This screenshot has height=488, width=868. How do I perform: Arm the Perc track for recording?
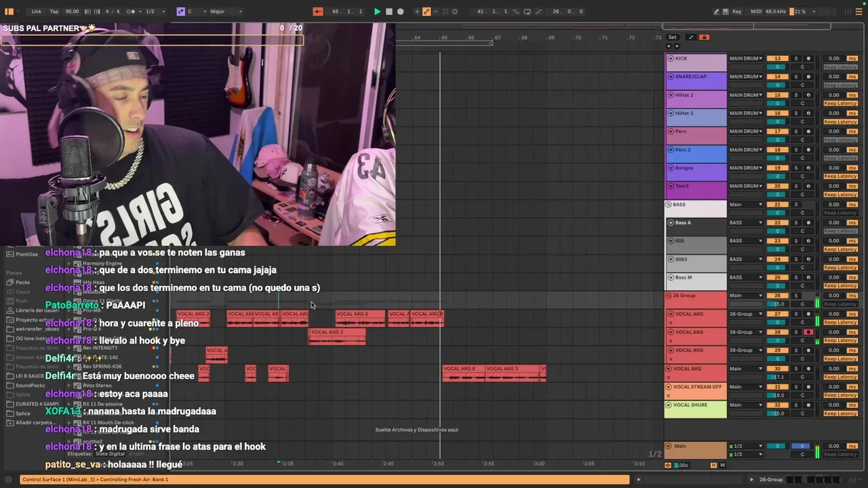808,131
